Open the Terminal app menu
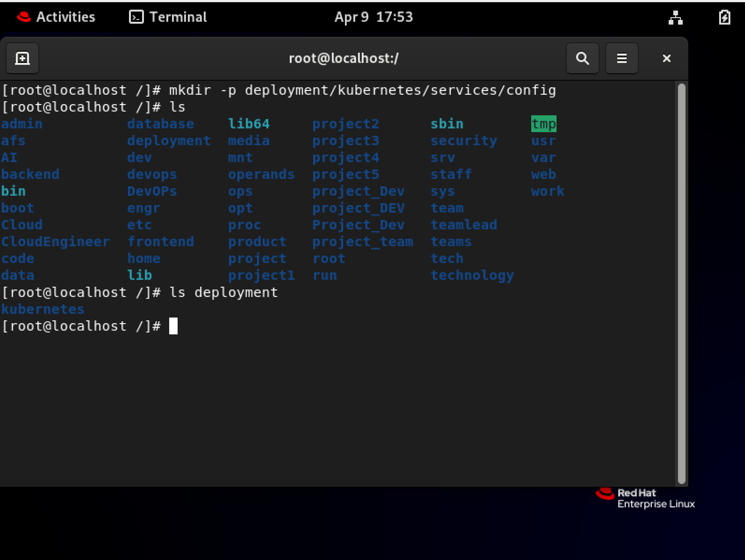The image size is (745, 560). coord(168,17)
